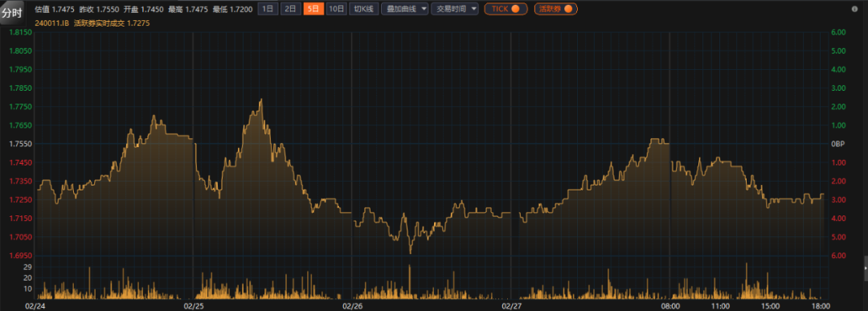Click the 0BP baseline label
This screenshot has width=868, height=311.
837,144
